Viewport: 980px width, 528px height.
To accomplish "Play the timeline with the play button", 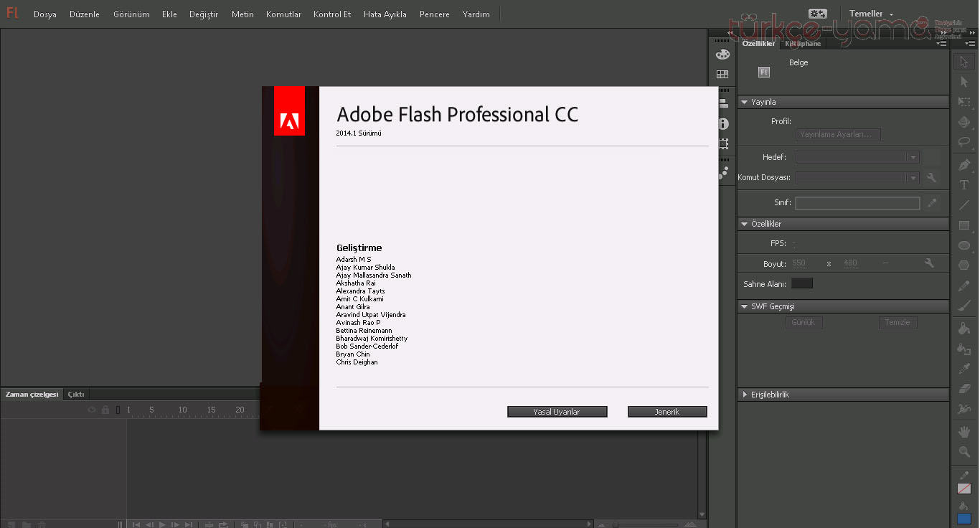I will coord(162,524).
